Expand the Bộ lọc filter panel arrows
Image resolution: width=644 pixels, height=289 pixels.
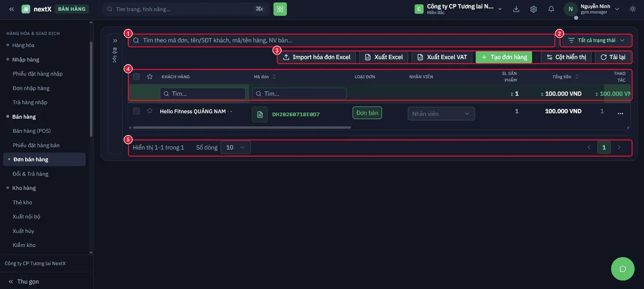(115, 40)
